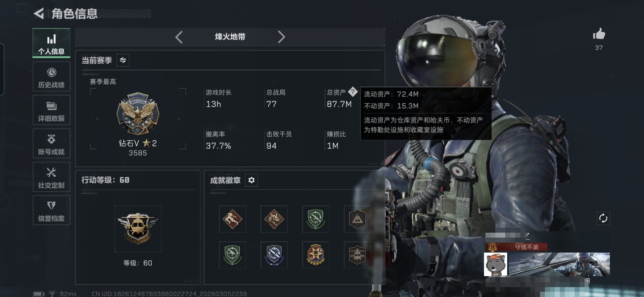Screen dimensions: 644x297
Task: Click the 总资产 question mark icon
Action: coord(353,92)
